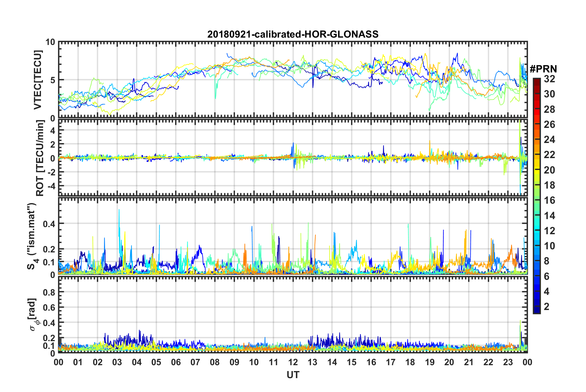Click colorbar tick label 12
Screen dimensions: 586x392
click(x=549, y=231)
